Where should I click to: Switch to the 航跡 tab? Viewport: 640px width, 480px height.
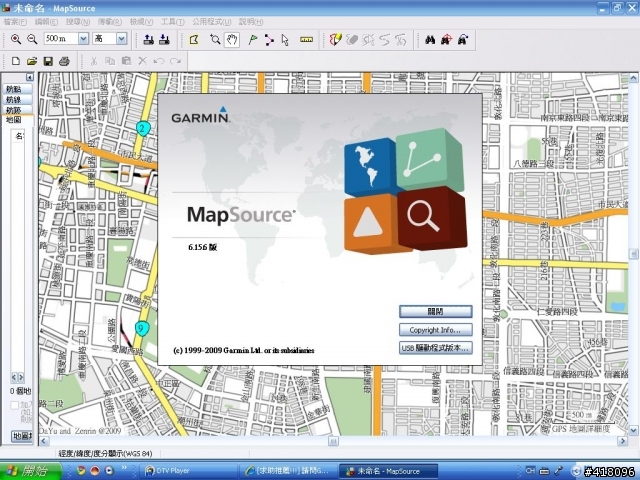18,110
